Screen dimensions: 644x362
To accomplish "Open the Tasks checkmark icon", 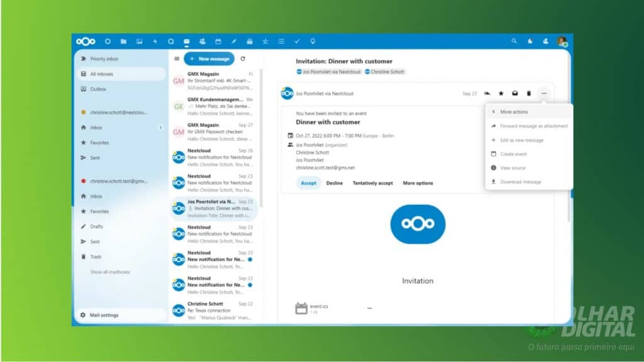I will coord(297,41).
